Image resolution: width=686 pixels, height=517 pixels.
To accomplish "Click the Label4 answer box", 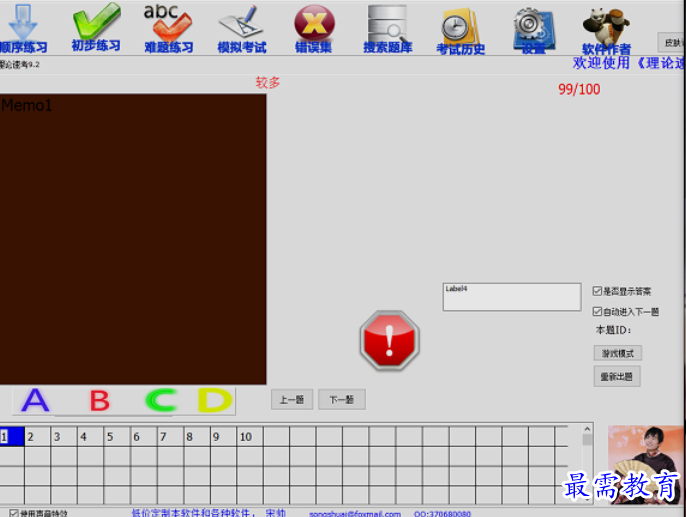I will pos(512,297).
